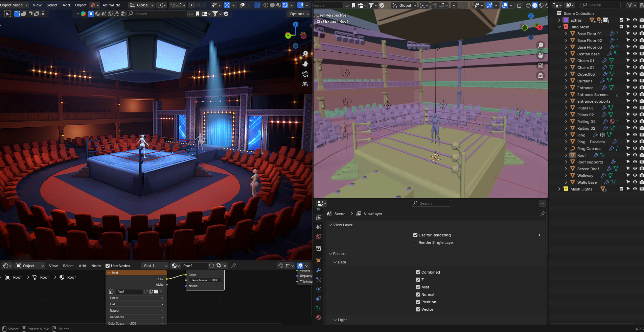Viewport: 644px width, 332px height.
Task: Expand the Extras collection
Action: 559,20
